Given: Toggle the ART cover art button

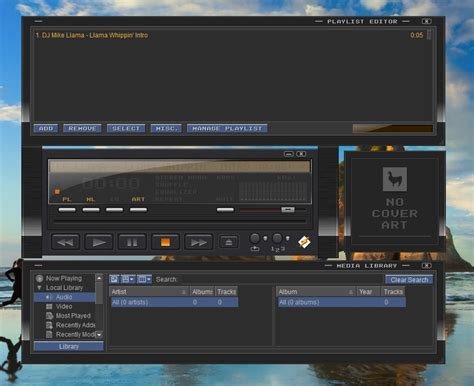Looking at the screenshot, I should (x=138, y=210).
